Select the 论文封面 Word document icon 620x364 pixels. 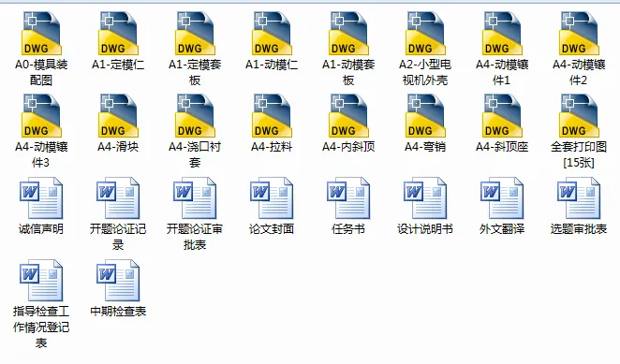pos(272,198)
